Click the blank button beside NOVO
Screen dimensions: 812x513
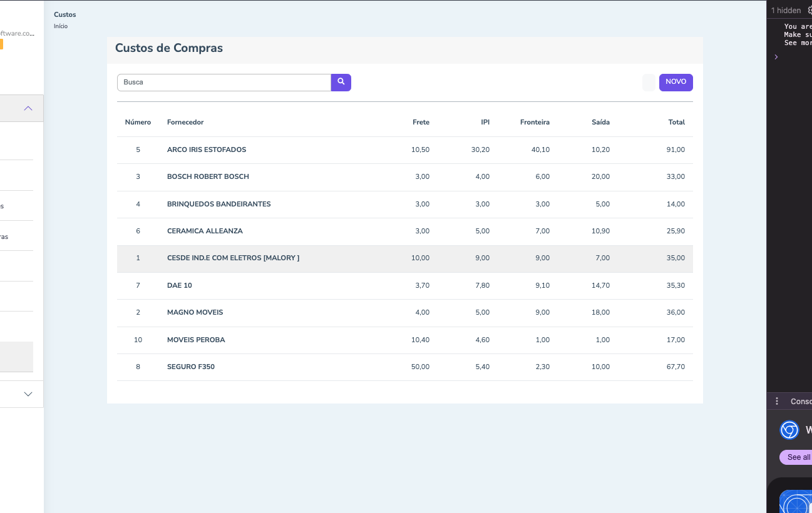click(x=649, y=83)
